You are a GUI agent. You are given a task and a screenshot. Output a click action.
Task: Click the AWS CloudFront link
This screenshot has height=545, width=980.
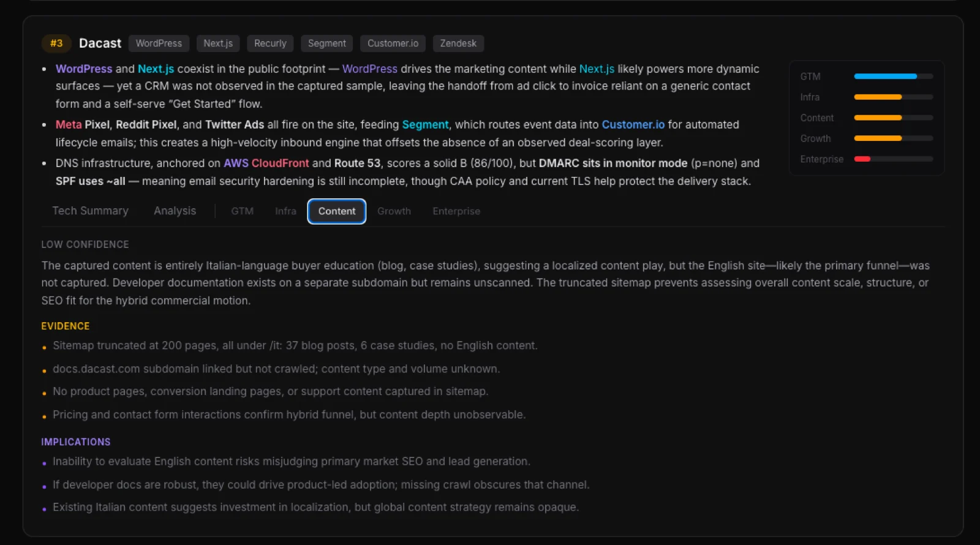[266, 163]
